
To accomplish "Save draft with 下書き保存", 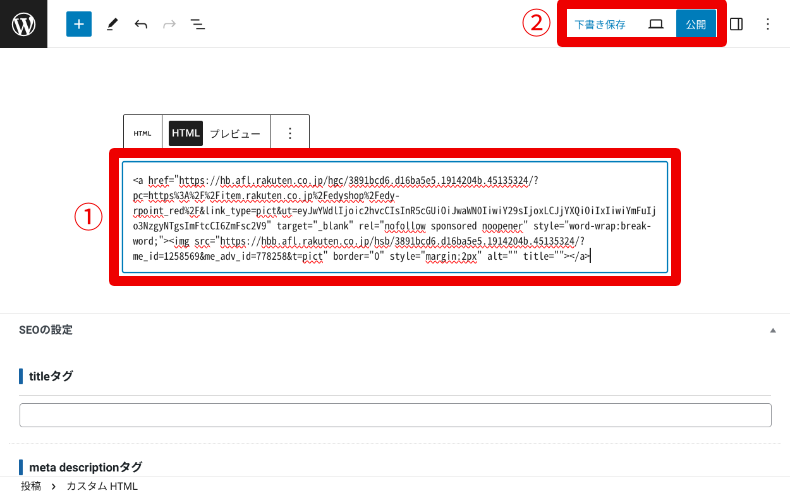I will [600, 24].
